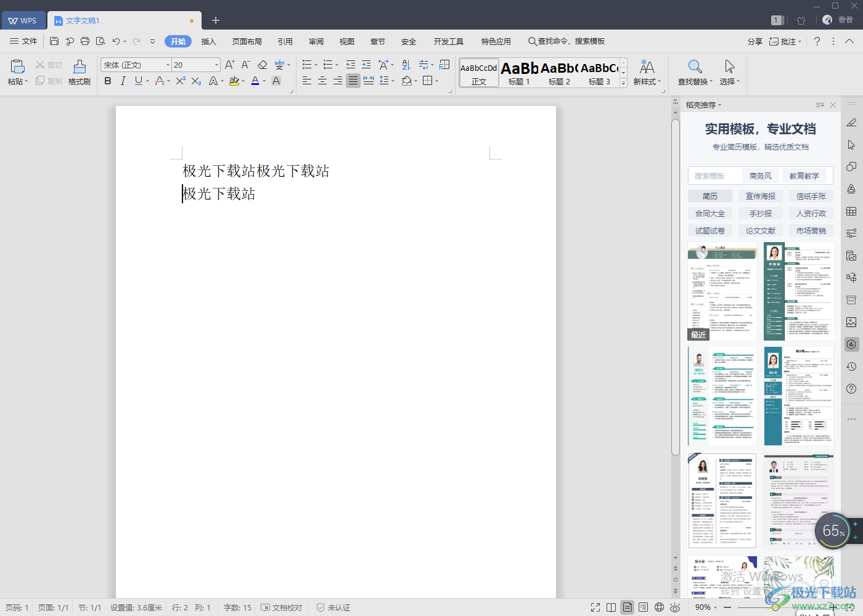
Task: Click the 论文文献 category button
Action: (x=761, y=230)
